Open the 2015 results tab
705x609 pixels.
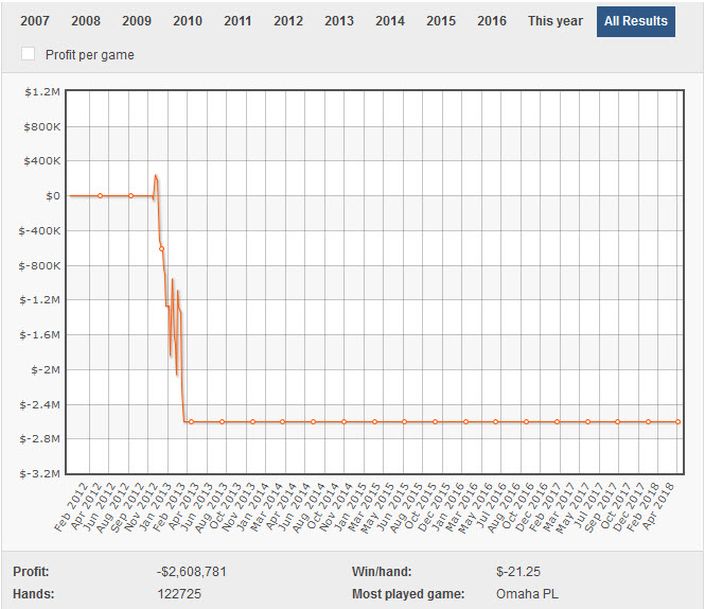tap(441, 21)
